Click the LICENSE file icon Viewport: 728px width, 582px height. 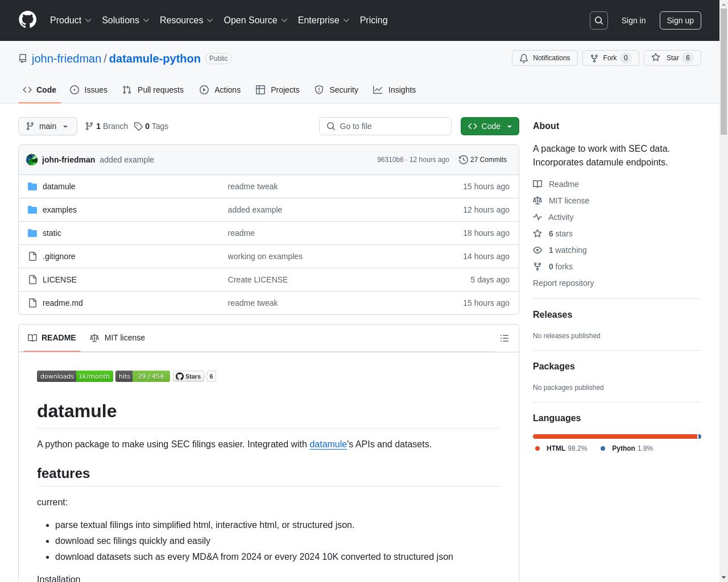point(32,280)
